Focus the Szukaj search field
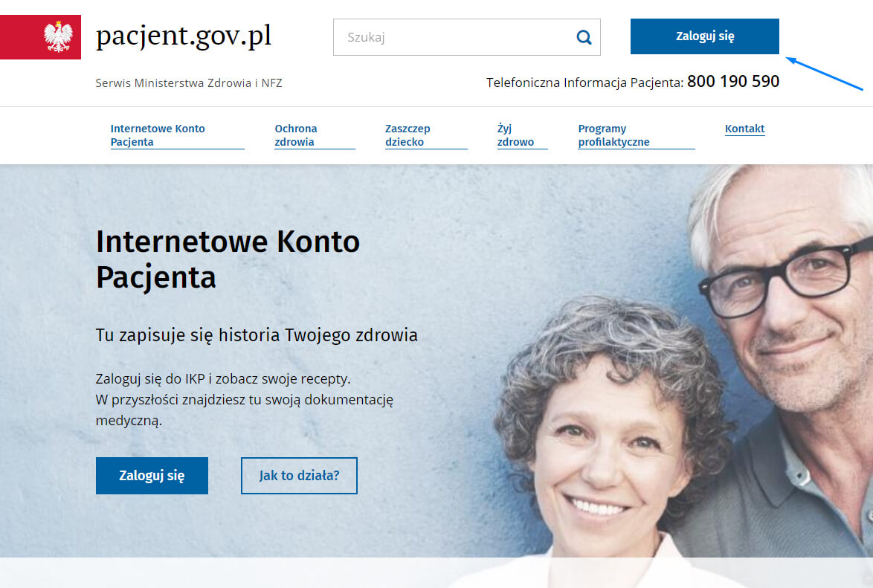Screen dimensions: 873x588 coord(466,37)
